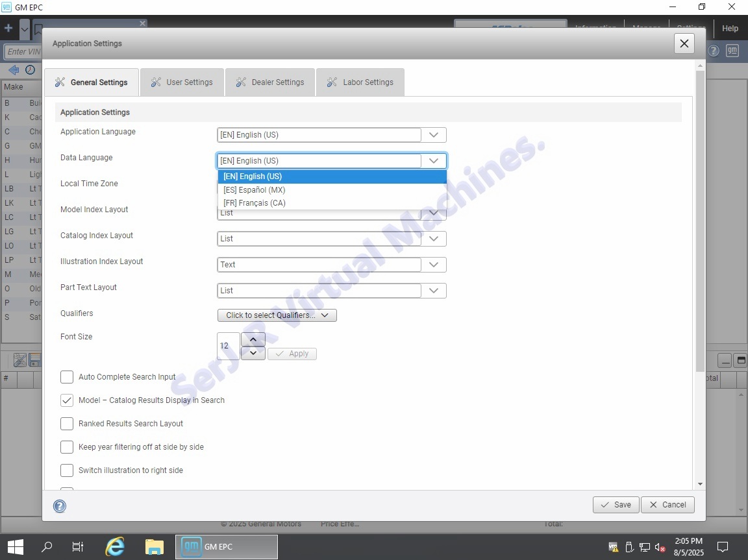The width and height of the screenshot is (748, 560).
Task: Click the wrench icon on User Settings tab
Action: tap(156, 82)
